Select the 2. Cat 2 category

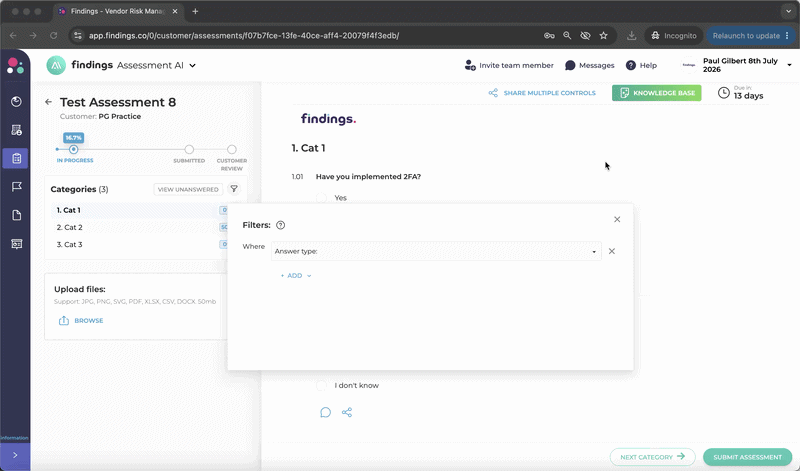coord(69,227)
